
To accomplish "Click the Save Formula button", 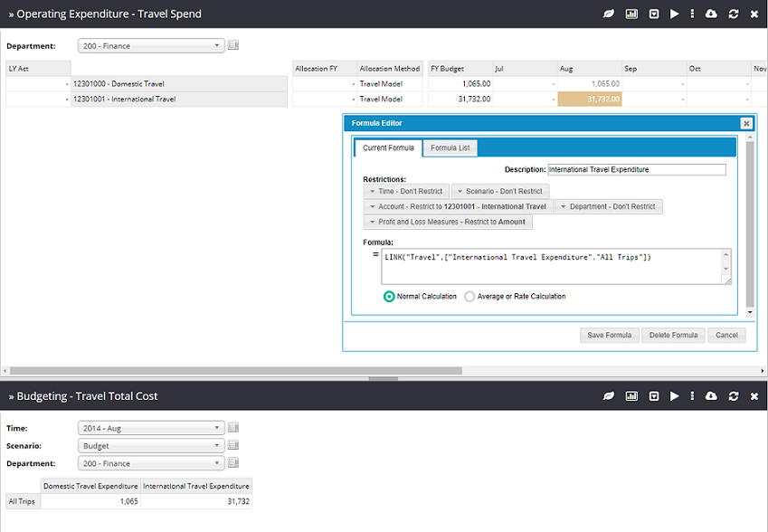I will pyautogui.click(x=609, y=335).
